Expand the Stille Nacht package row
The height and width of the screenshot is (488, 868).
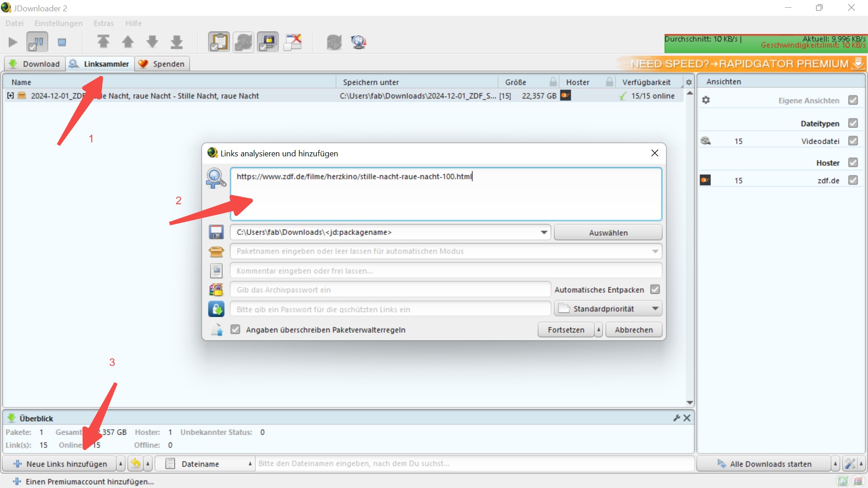click(10, 96)
